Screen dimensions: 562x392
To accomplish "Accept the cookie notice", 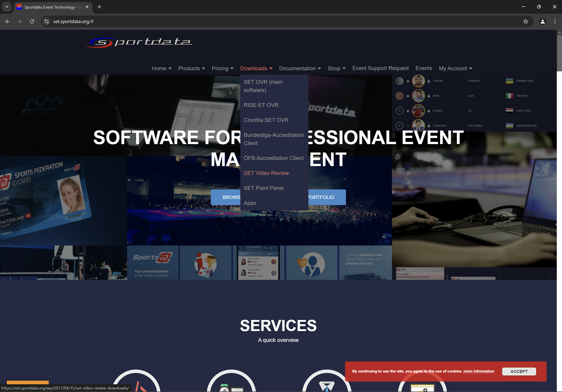I will 519,371.
